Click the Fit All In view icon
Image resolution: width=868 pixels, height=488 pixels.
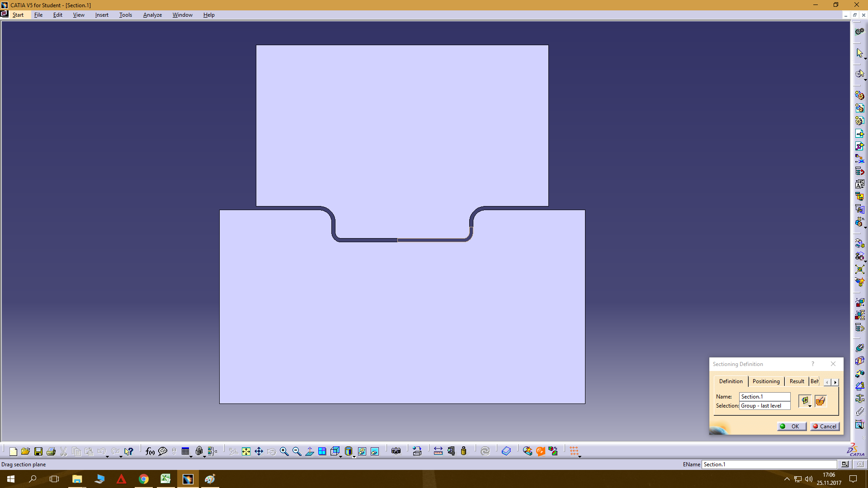pyautogui.click(x=246, y=451)
